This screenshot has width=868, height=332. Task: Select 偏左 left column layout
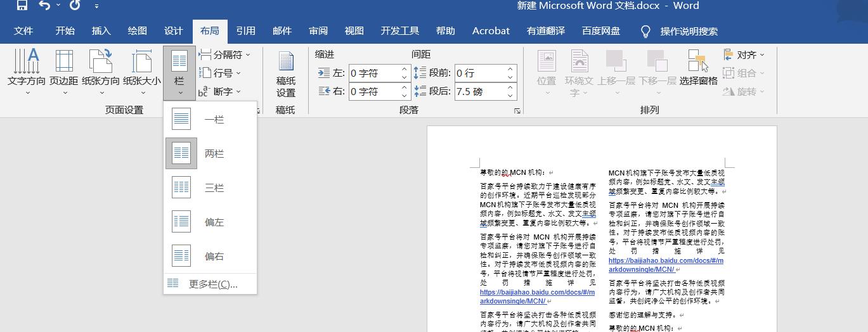pyautogui.click(x=210, y=222)
